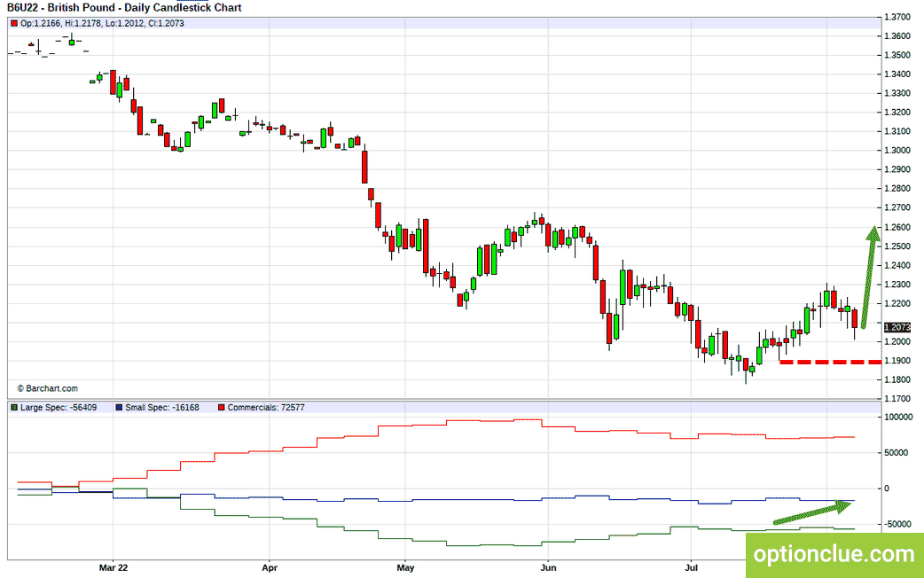Viewport: 924px width, 578px height.
Task: Click the May date axis label
Action: click(x=405, y=568)
